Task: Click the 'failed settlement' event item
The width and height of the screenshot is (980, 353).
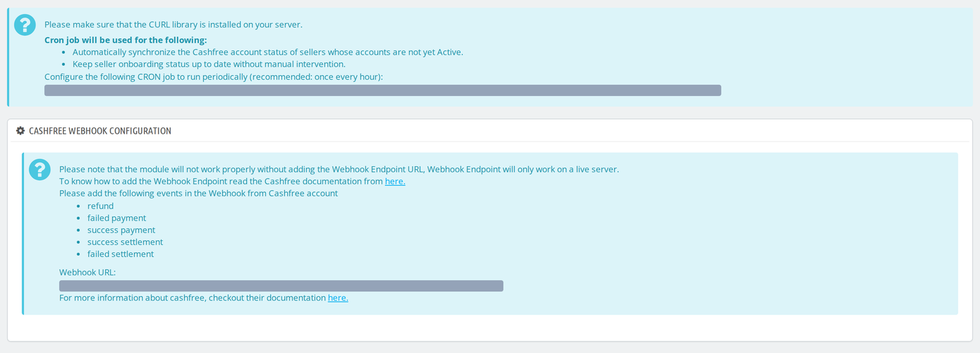Action: coord(120,254)
